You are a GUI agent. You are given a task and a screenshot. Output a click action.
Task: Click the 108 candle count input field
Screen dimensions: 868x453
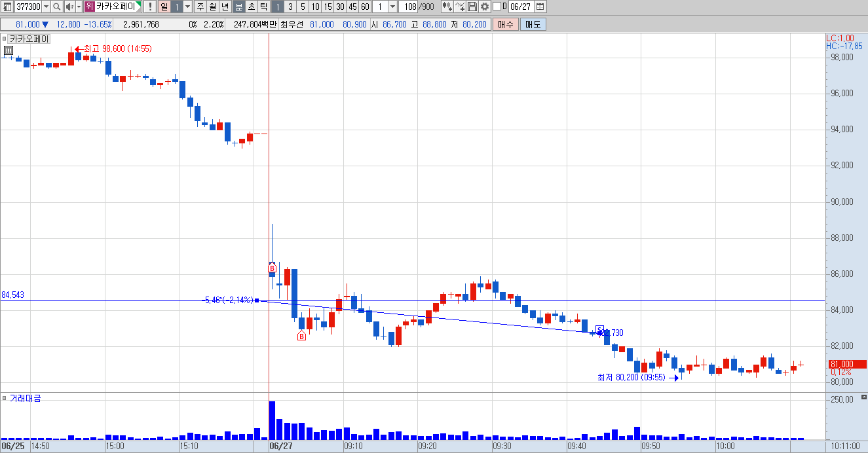407,7
